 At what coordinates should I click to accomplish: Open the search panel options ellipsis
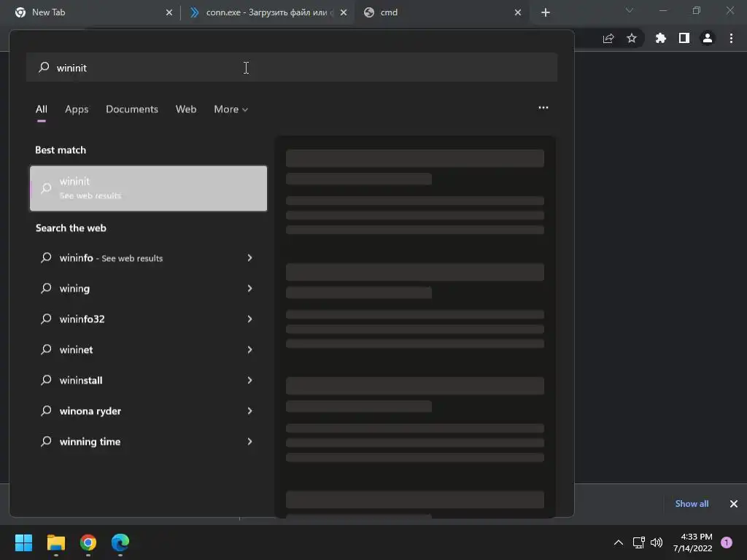point(543,108)
